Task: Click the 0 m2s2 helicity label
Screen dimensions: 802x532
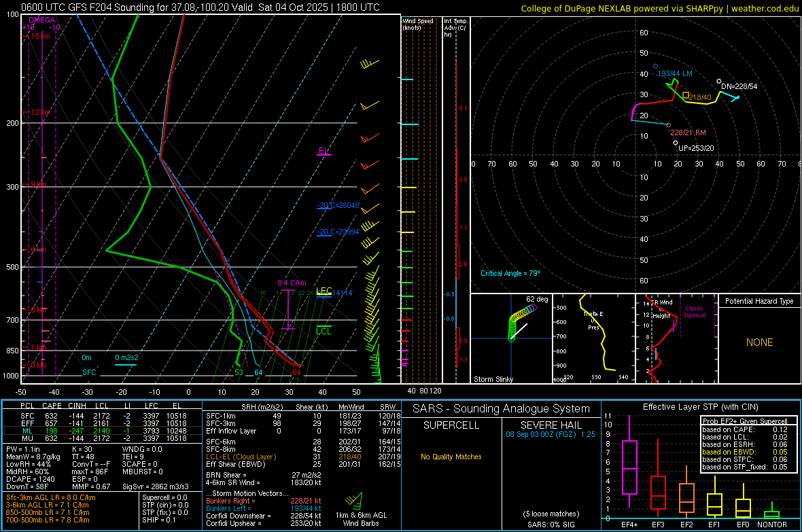Action: point(126,357)
